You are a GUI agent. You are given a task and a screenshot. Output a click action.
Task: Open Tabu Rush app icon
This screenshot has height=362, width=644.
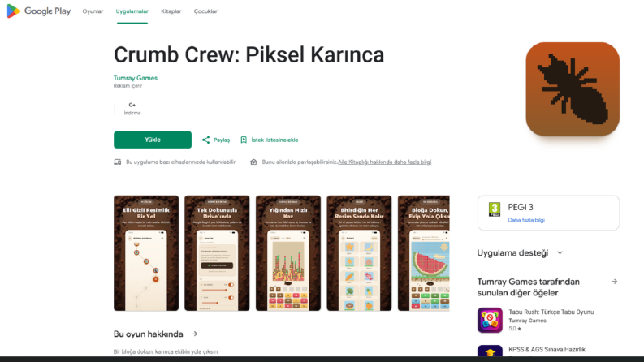[x=490, y=320]
